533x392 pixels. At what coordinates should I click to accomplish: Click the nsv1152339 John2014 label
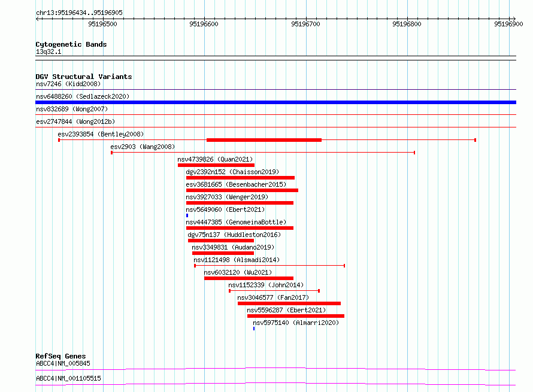266,285
